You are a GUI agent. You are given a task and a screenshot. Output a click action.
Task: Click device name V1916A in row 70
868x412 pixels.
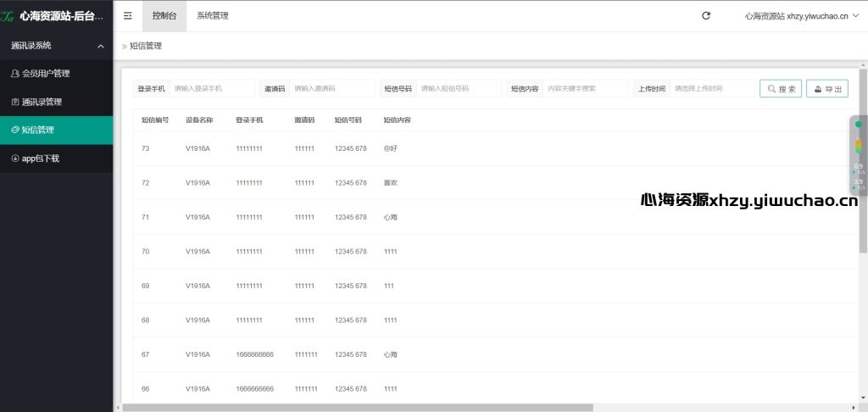(198, 252)
